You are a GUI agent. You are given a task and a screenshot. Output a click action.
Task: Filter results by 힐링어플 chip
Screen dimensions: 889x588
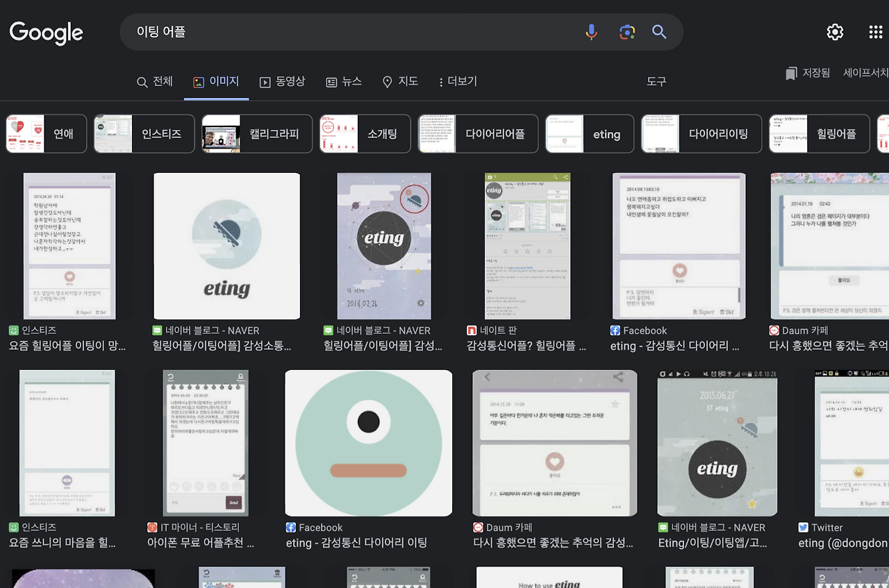pyautogui.click(x=820, y=134)
